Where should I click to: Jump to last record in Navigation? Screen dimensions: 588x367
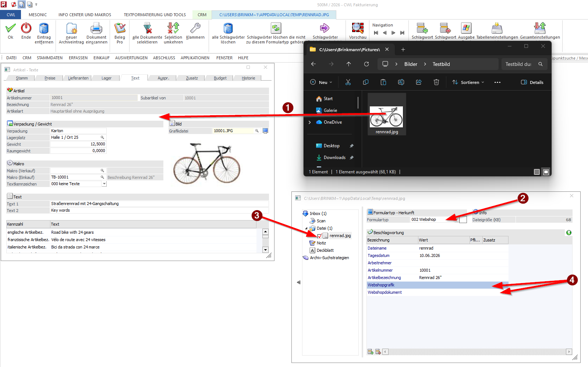click(x=402, y=33)
